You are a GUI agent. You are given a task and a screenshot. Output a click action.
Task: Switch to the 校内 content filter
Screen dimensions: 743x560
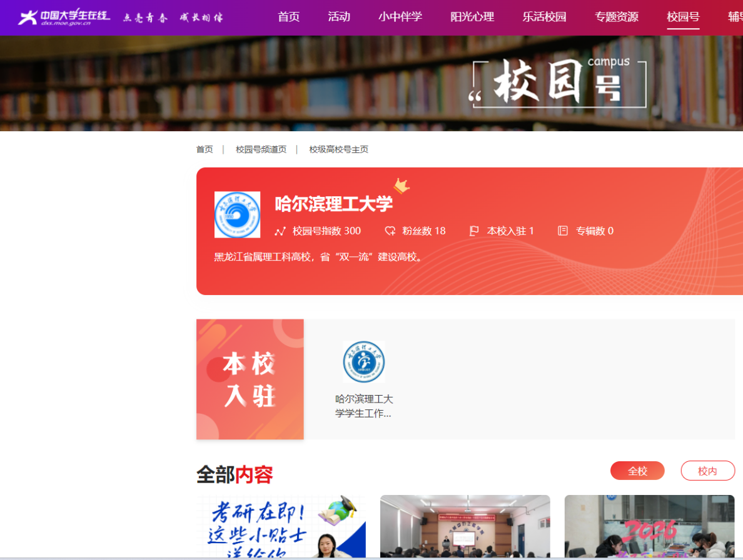[707, 471]
